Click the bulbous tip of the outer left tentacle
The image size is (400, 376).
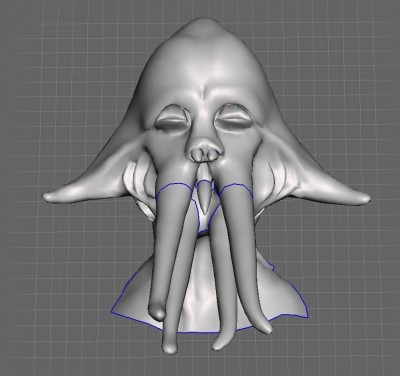[157, 312]
